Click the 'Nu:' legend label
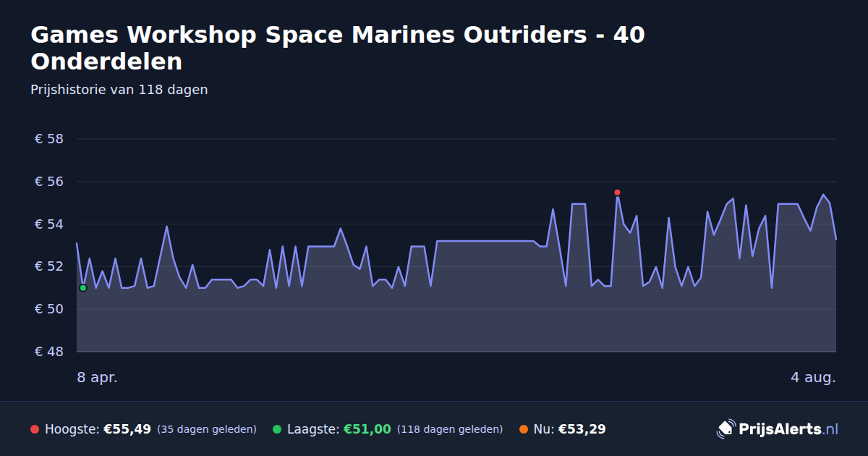 click(544, 429)
